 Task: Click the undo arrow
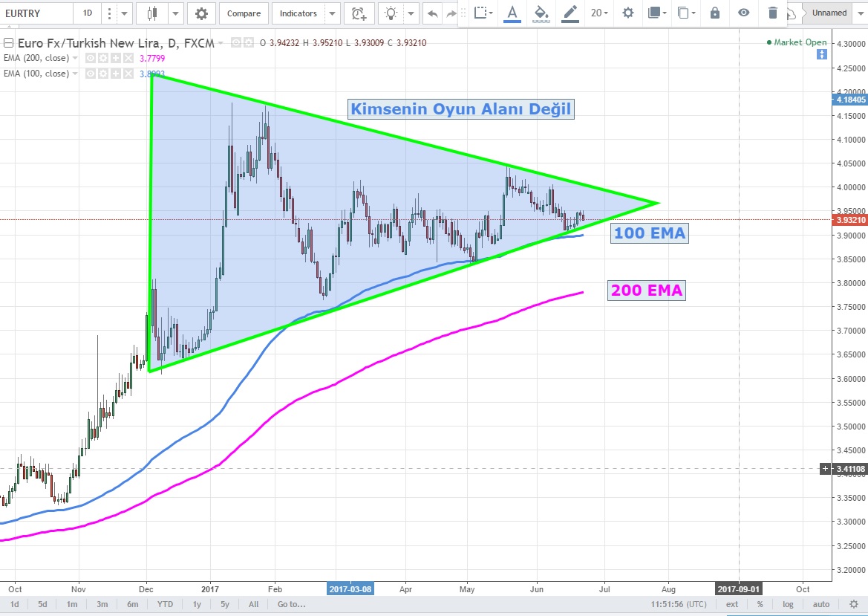[432, 13]
